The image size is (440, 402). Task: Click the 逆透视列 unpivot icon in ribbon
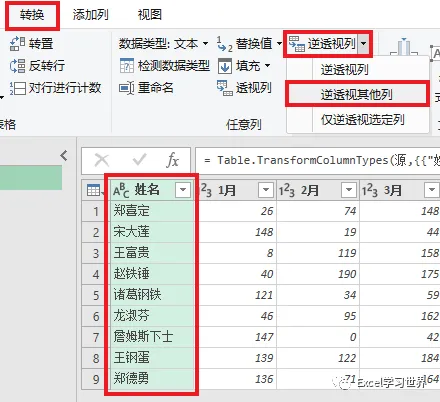(296, 44)
